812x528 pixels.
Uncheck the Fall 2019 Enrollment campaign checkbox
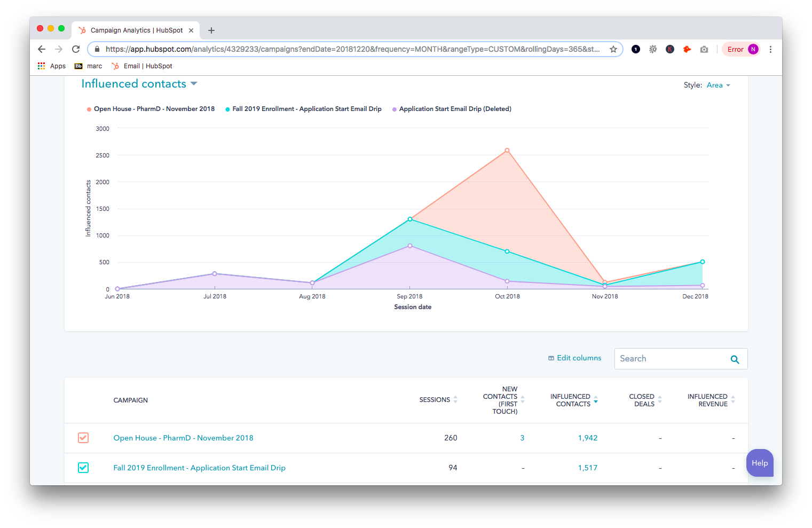(x=83, y=468)
